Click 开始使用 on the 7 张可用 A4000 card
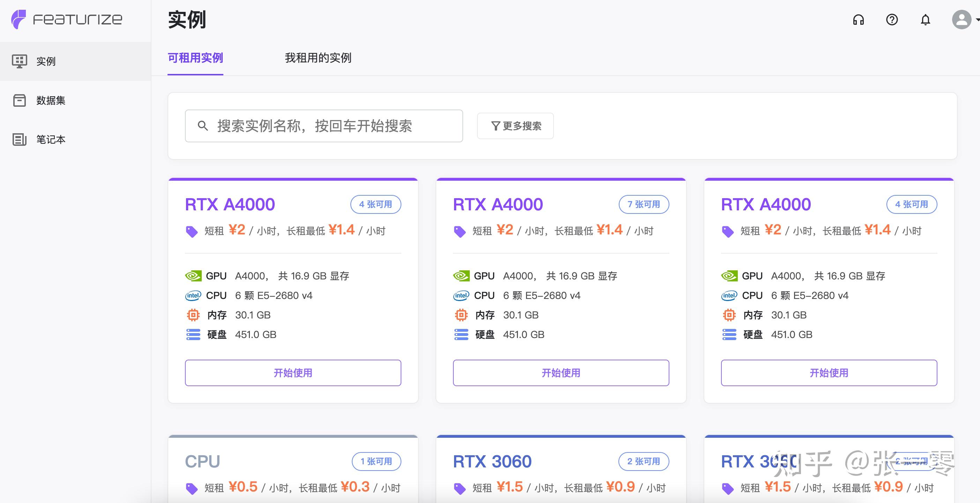 tap(561, 373)
